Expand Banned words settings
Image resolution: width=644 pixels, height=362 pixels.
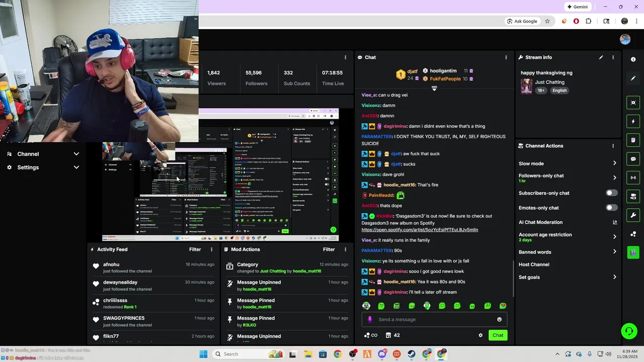614,252
